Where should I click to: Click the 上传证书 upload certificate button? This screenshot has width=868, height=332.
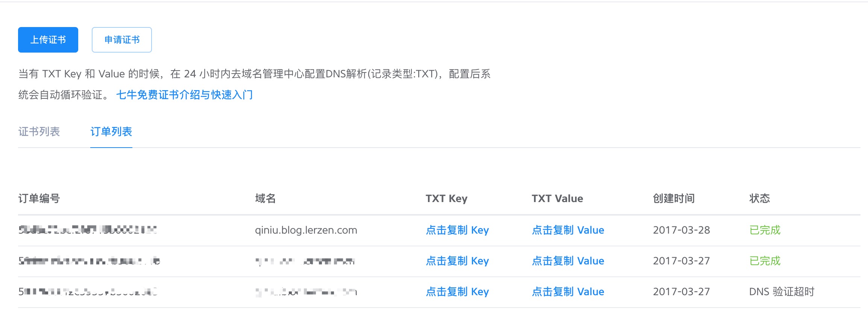click(48, 40)
